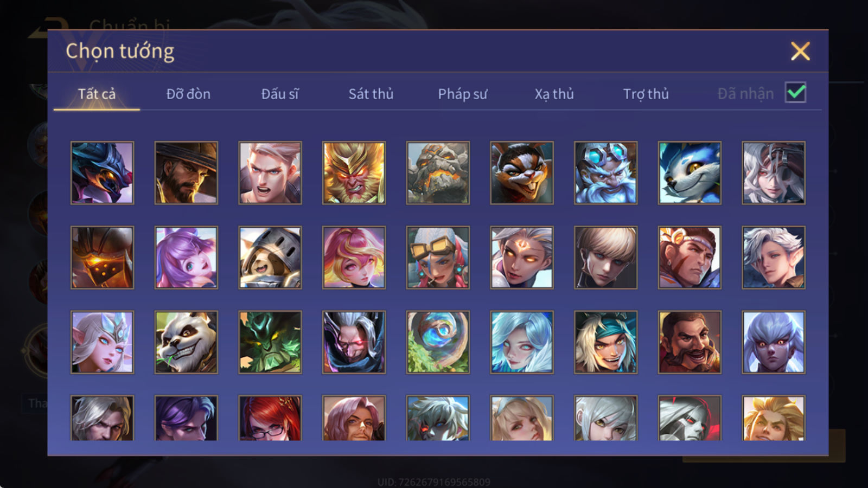Screen dimensions: 868x488
Task: Close the Chọn tướng dialog
Action: [x=800, y=52]
